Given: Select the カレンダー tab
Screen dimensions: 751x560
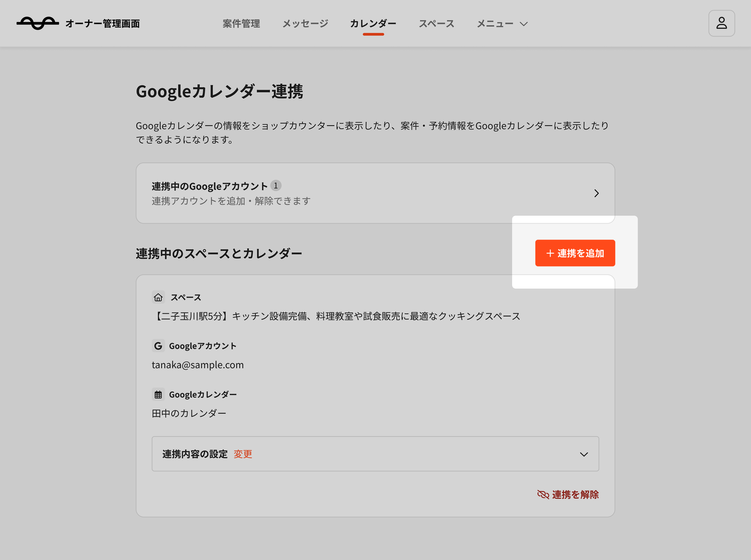Looking at the screenshot, I should [373, 24].
